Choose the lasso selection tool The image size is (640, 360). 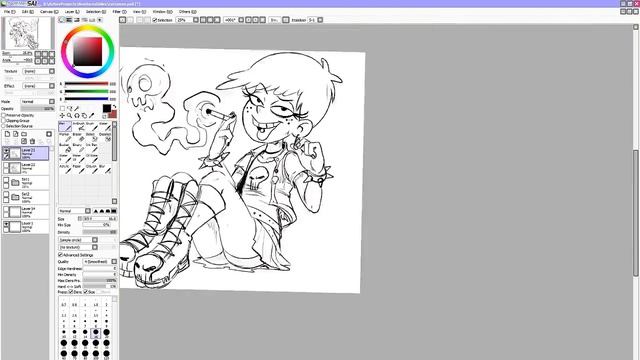pos(70,109)
